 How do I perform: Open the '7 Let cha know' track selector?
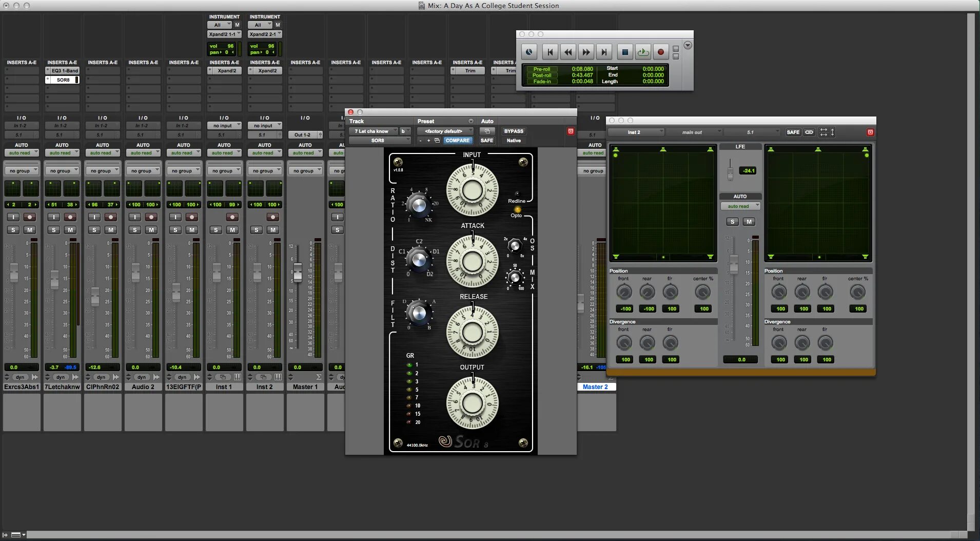pos(374,131)
